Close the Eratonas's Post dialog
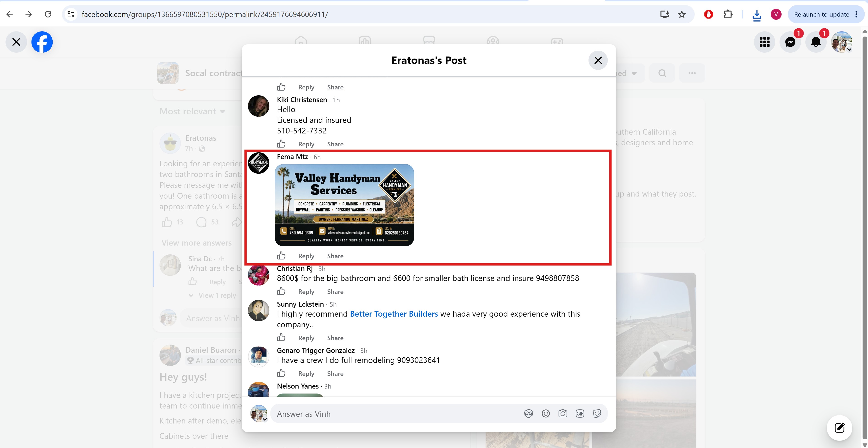Image resolution: width=868 pixels, height=448 pixels. 598,60
